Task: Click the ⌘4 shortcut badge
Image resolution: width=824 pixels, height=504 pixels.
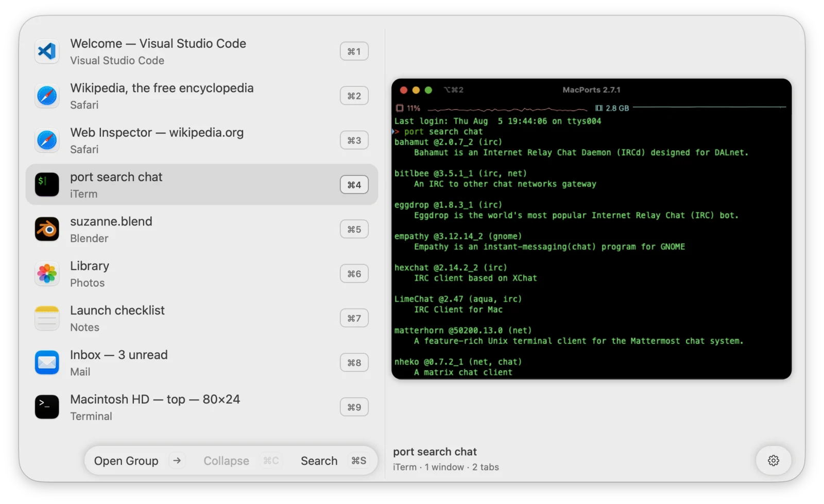Action: click(x=354, y=185)
